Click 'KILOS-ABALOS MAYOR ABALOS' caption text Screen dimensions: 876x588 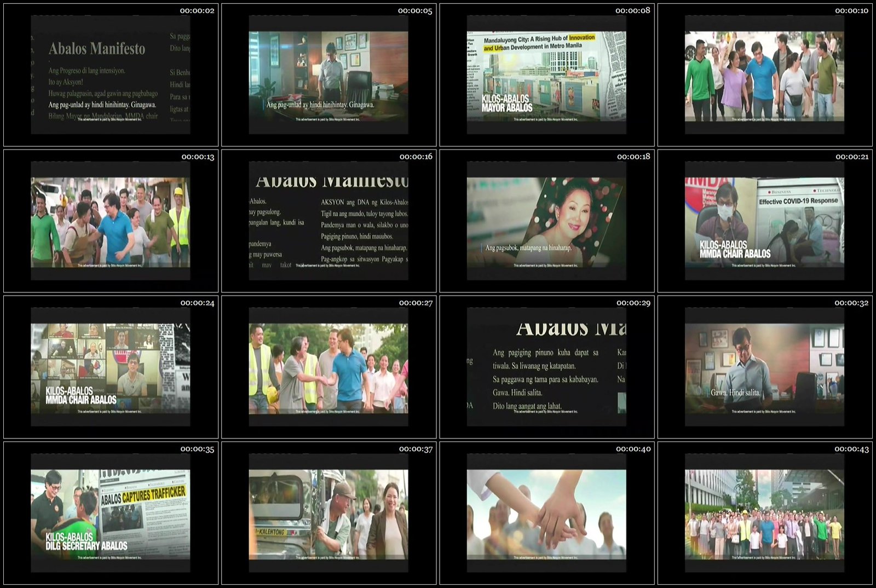506,103
